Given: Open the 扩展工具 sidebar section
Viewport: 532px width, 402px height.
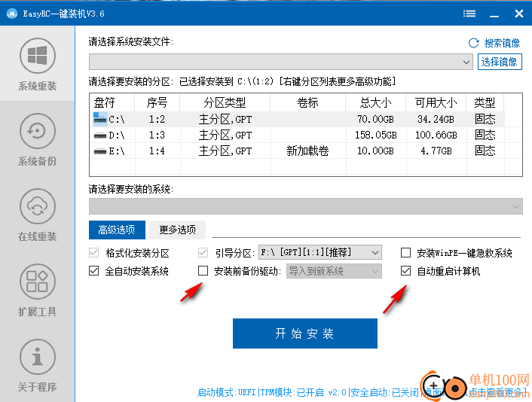Looking at the screenshot, I should 38,290.
